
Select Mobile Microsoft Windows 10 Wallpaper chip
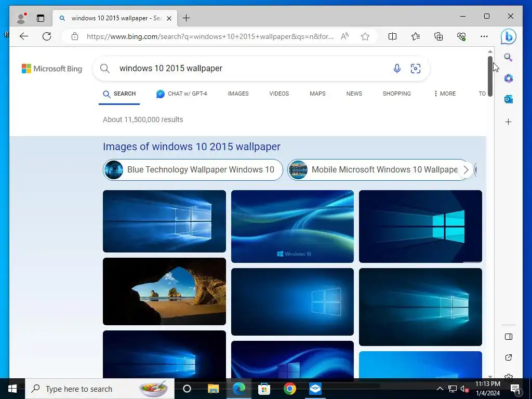(377, 170)
